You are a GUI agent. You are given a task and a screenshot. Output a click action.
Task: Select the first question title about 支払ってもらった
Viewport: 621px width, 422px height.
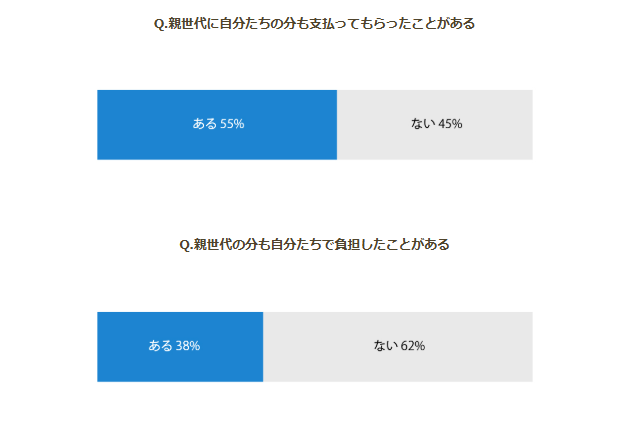314,24
